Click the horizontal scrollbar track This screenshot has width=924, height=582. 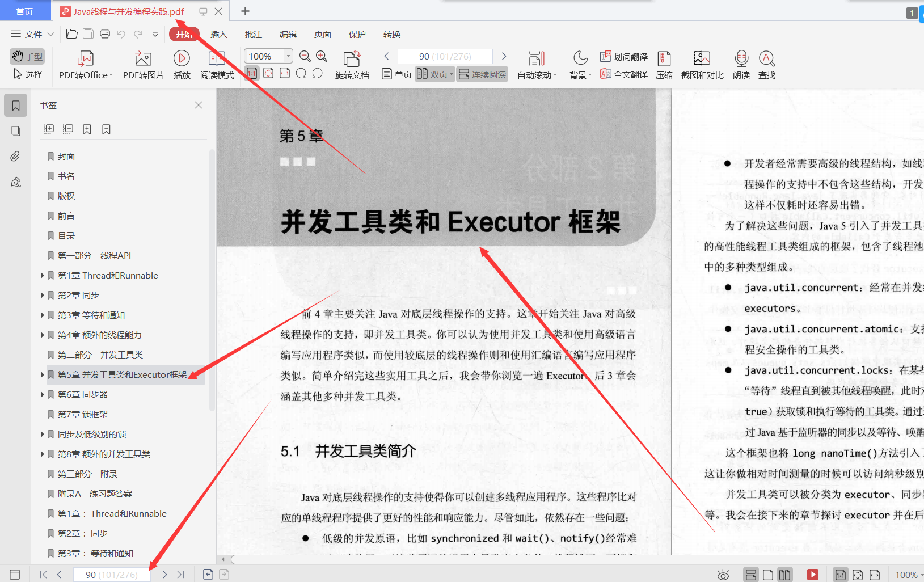(x=577, y=559)
